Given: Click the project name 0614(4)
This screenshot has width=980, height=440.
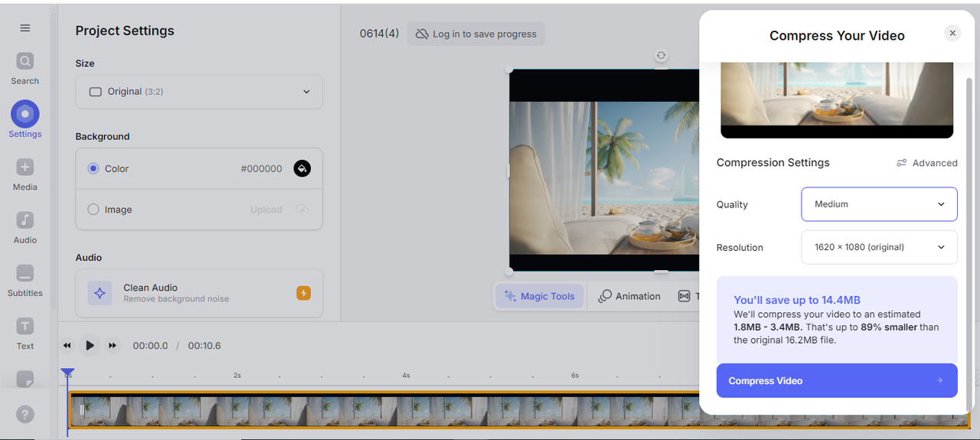Looking at the screenshot, I should tap(380, 34).
